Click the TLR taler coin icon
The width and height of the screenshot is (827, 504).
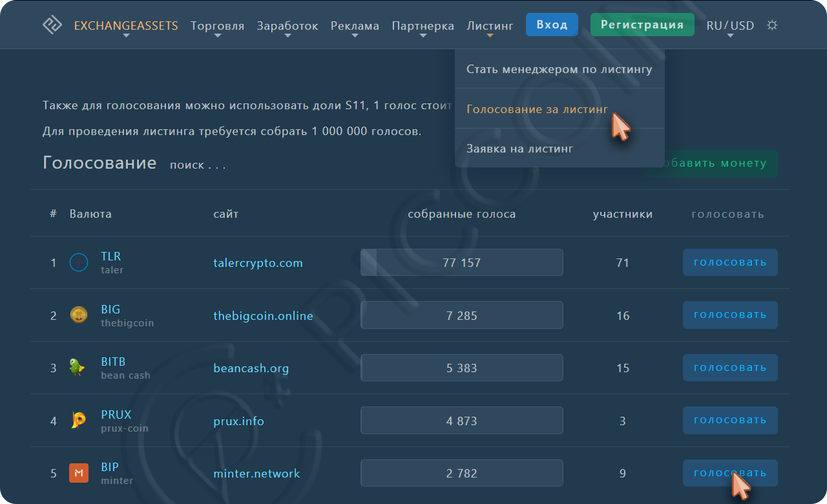(78, 262)
